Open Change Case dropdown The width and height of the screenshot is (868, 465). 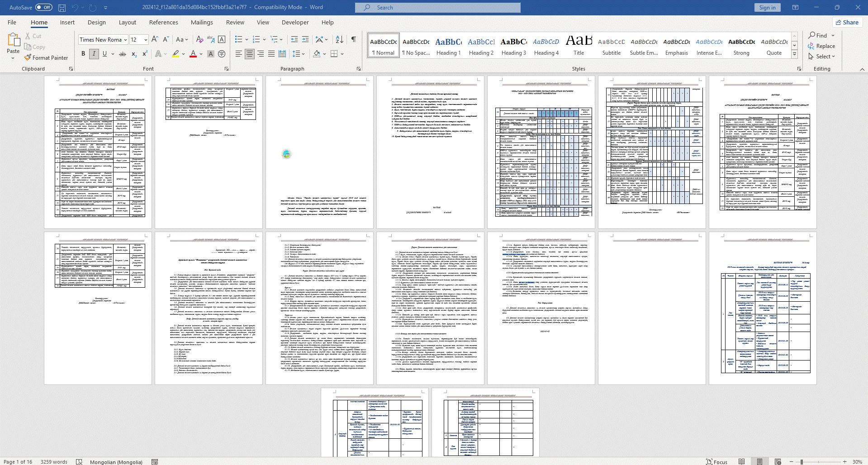tap(182, 39)
